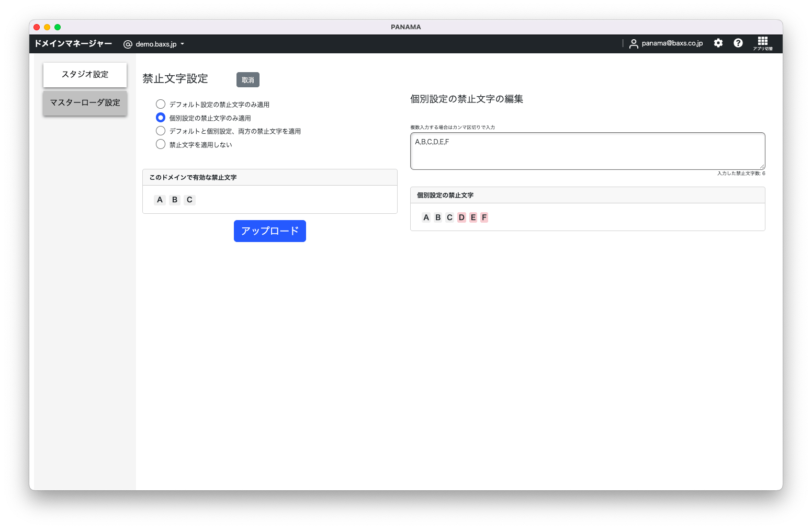Open the スタジオ設定 tab

(85, 75)
